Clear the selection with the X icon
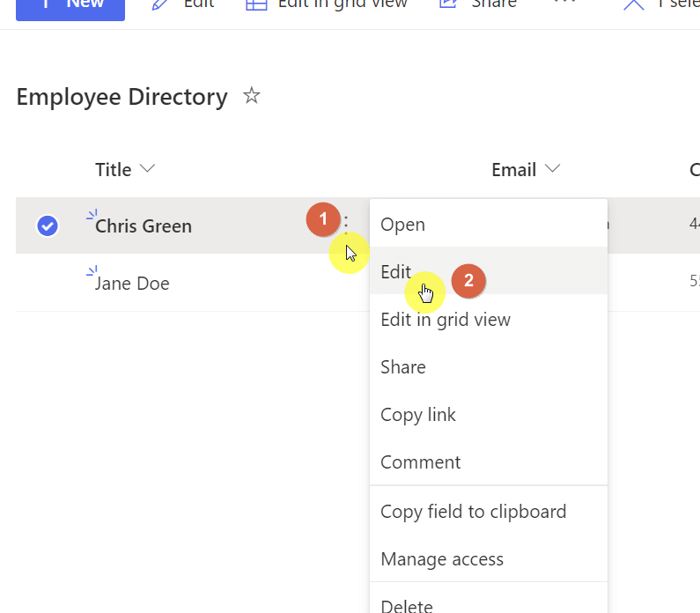 coord(634,4)
